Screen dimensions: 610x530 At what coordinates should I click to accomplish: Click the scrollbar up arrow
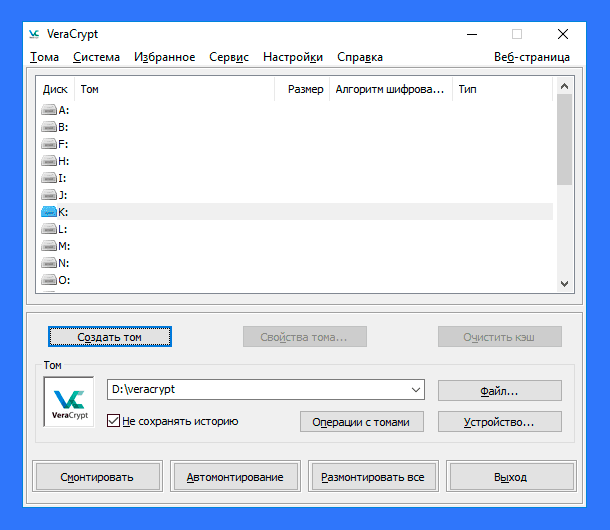(564, 86)
